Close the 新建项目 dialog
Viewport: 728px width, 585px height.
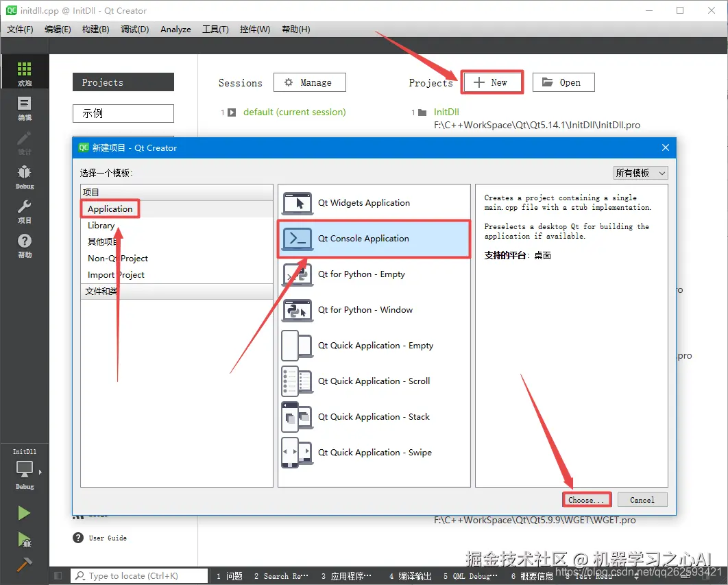tap(666, 147)
